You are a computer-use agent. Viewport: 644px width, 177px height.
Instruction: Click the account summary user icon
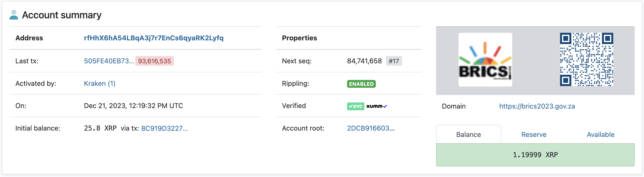[14, 15]
